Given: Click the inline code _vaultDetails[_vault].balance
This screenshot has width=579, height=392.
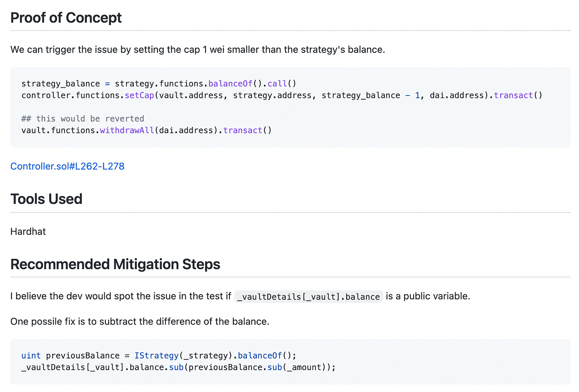Looking at the screenshot, I should click(308, 296).
